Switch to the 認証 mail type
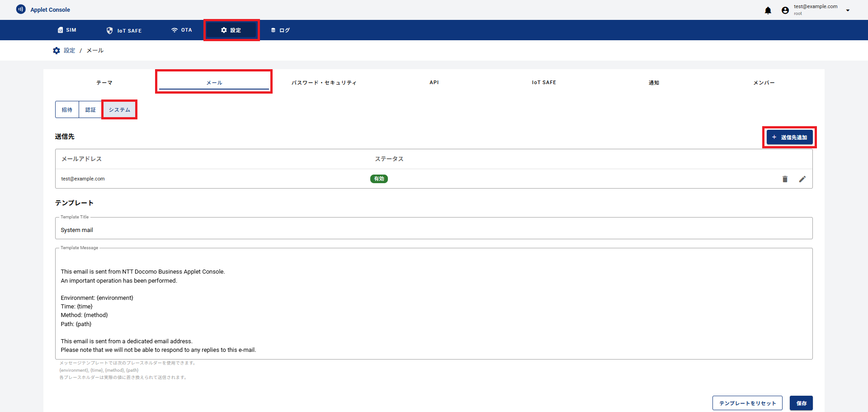This screenshot has height=412, width=868. pyautogui.click(x=90, y=110)
